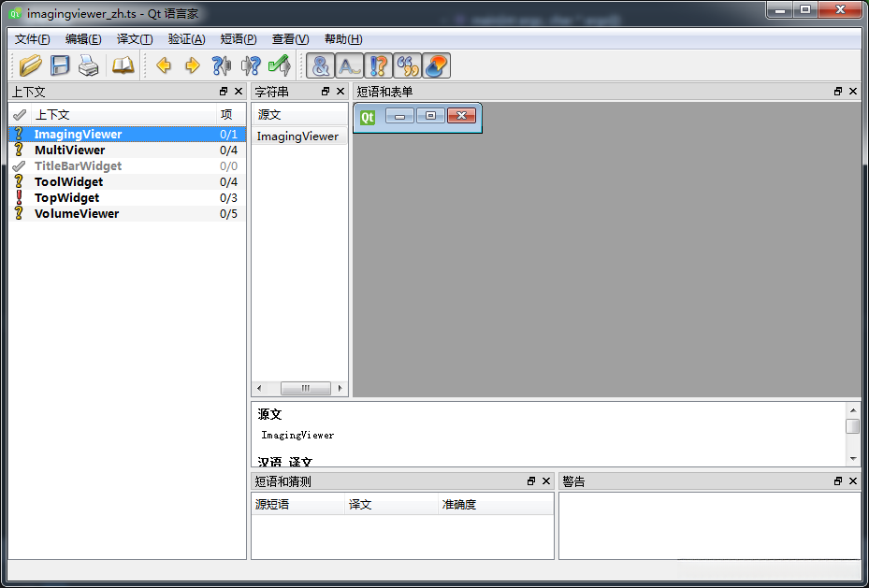Print using the printer icon

point(89,65)
